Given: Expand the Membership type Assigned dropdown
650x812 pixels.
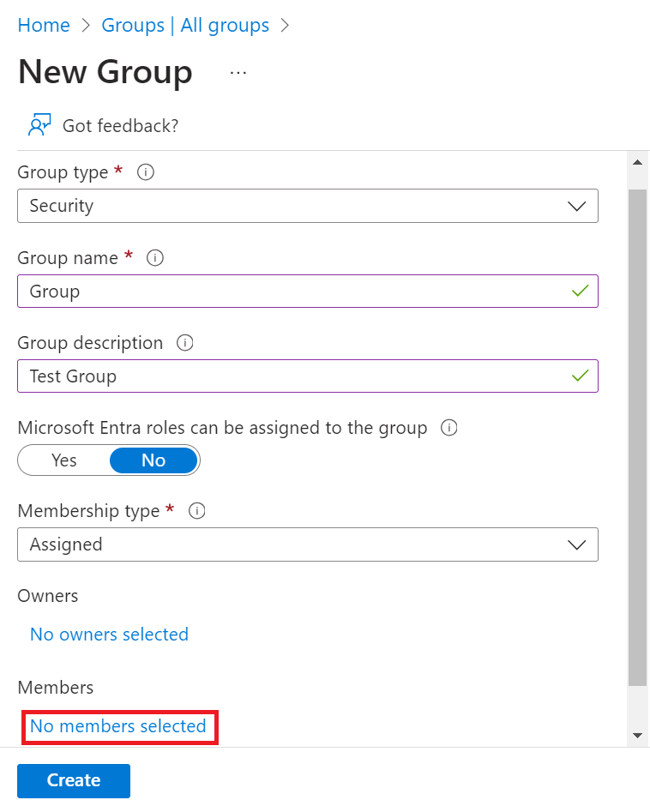Looking at the screenshot, I should tap(307, 544).
